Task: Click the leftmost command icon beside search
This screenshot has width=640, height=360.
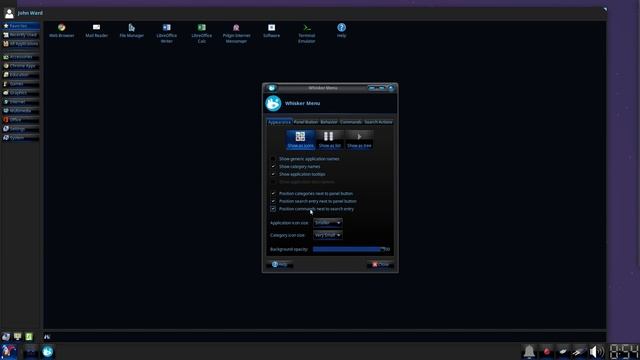Action: pos(6,337)
